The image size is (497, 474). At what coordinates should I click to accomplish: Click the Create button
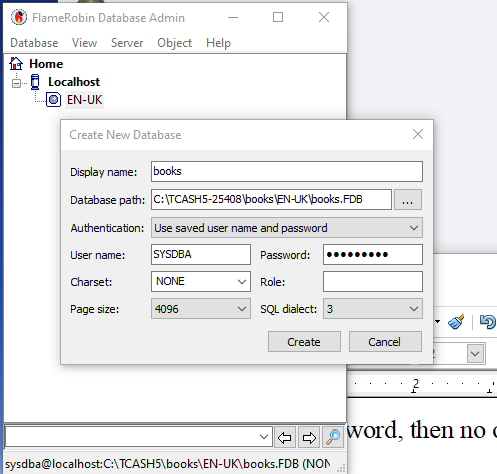click(x=304, y=342)
